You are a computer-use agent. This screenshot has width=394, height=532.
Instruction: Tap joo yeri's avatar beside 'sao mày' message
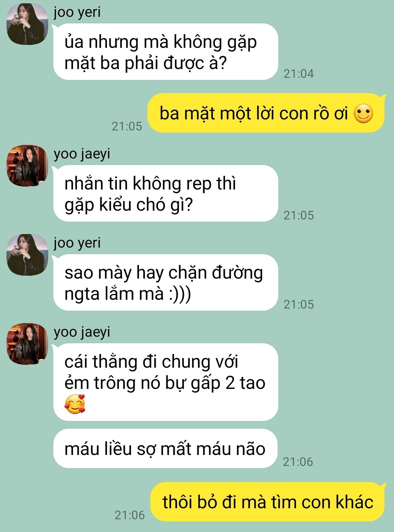pyautogui.click(x=27, y=255)
